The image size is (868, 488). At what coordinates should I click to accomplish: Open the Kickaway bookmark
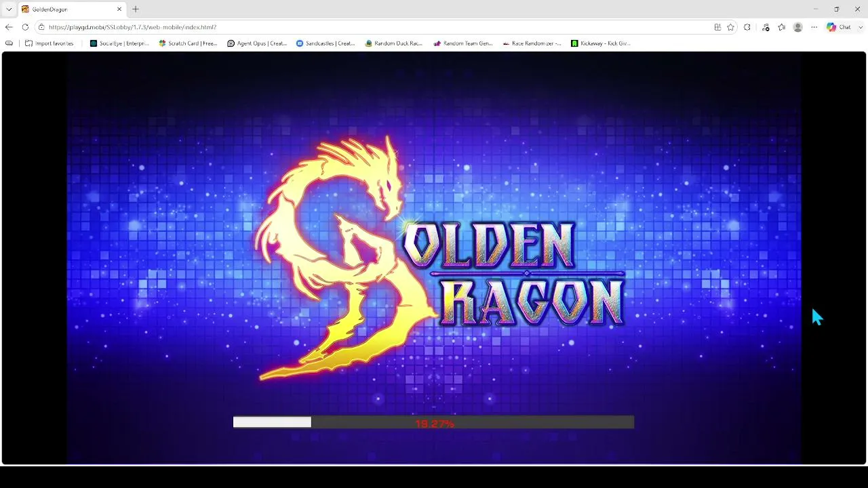coord(601,43)
